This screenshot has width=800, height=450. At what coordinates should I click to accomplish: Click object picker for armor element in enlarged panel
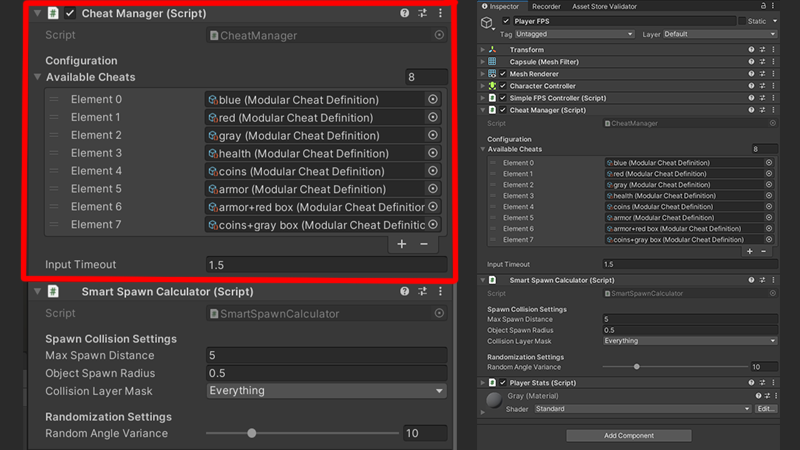click(x=433, y=189)
